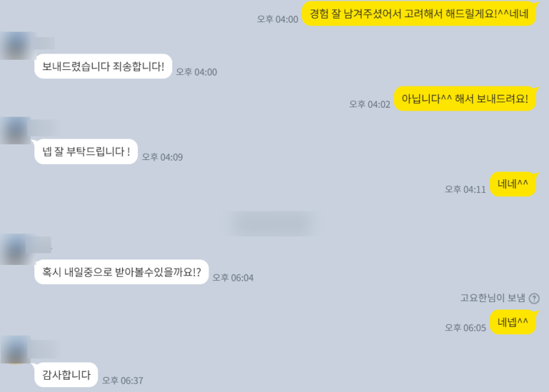This screenshot has width=549, height=392.
Task: Open the sender avatar above 혹시 내일중으로 message
Action: click(x=15, y=249)
